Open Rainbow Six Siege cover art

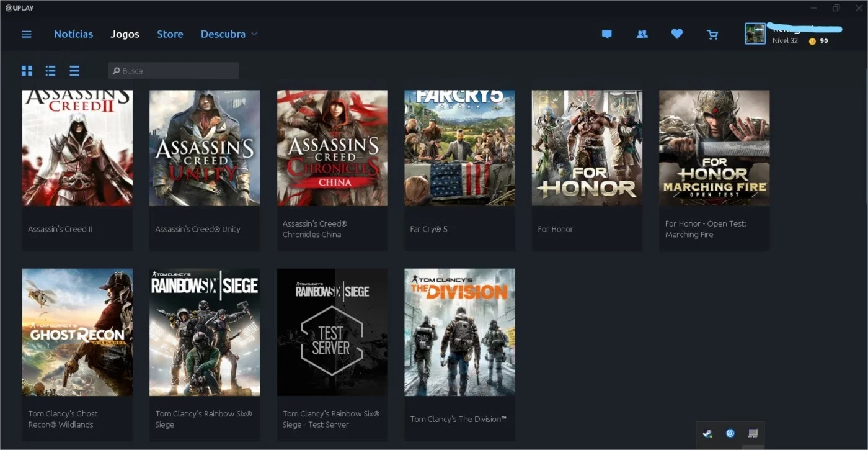[205, 332]
